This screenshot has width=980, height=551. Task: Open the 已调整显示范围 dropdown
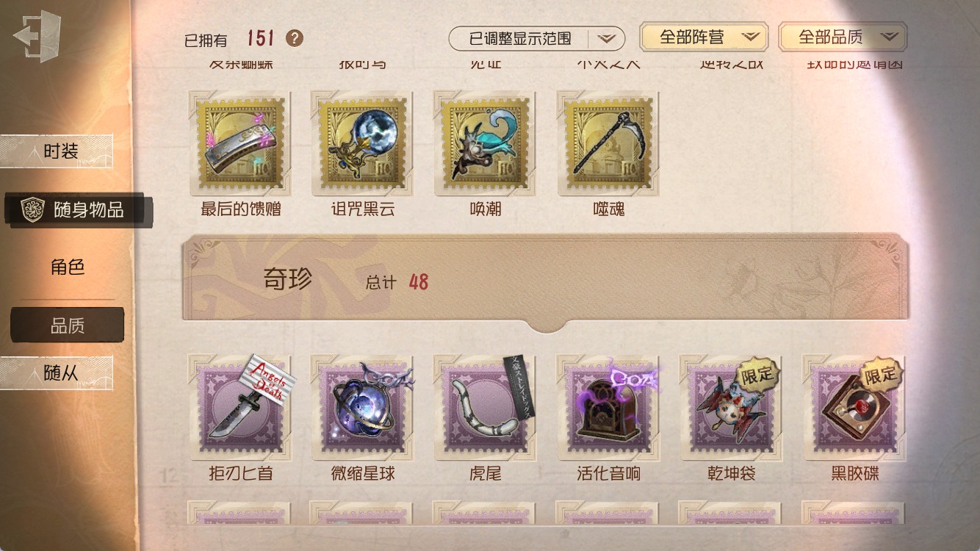(537, 38)
